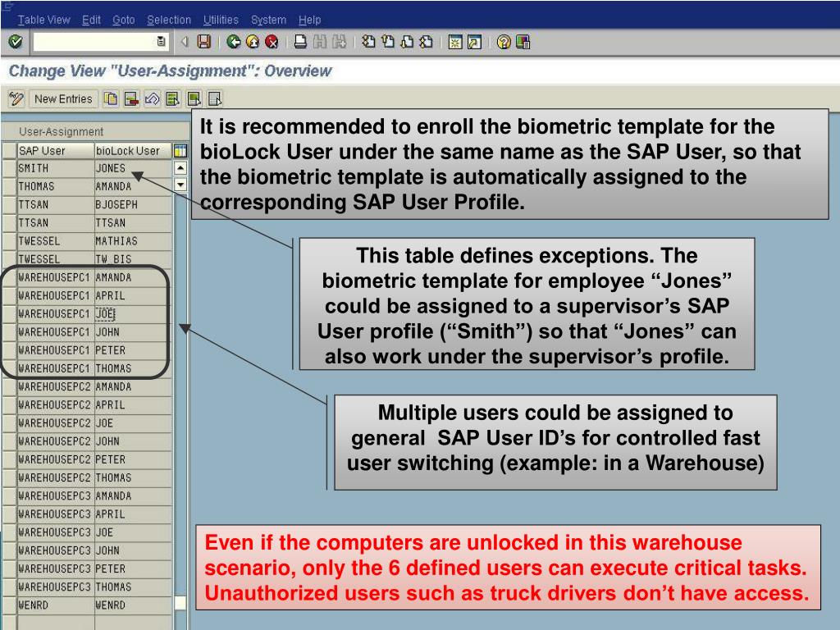
Task: Open the Goto menu
Action: click(x=124, y=20)
